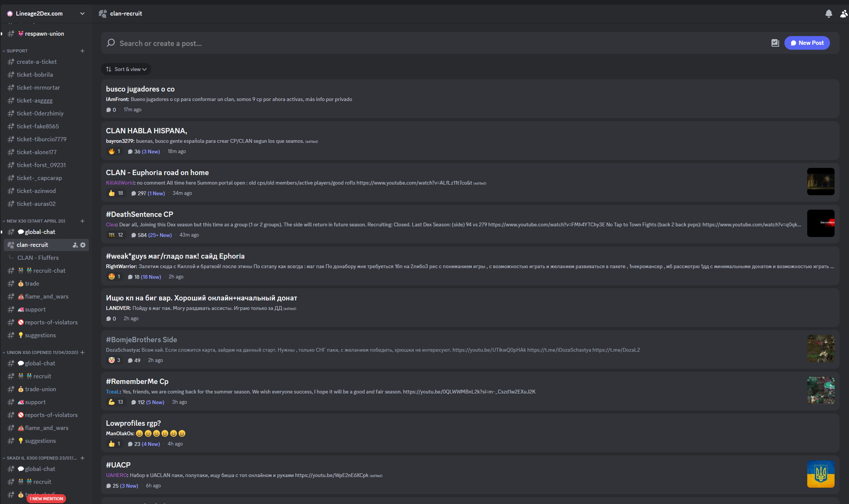Click the Search or create a post field

(x=418, y=43)
